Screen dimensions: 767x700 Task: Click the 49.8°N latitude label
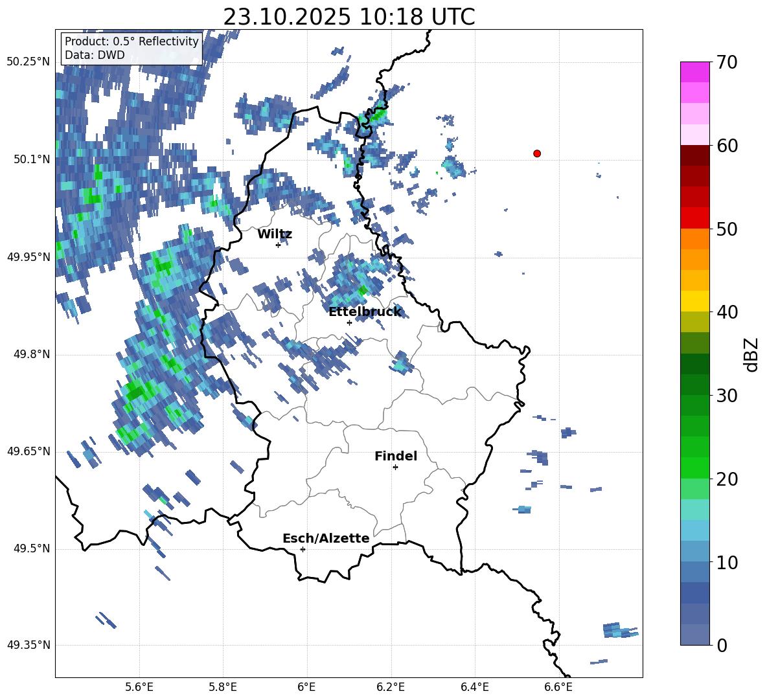pyautogui.click(x=31, y=354)
